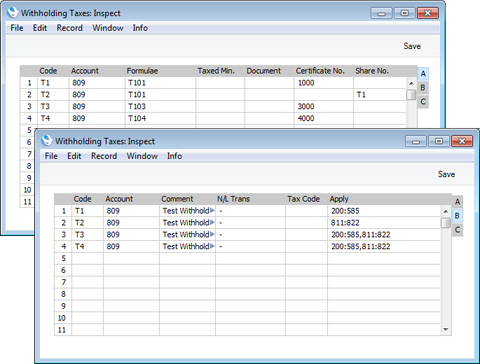
Task: Open Window menu in front window
Action: pos(142,156)
